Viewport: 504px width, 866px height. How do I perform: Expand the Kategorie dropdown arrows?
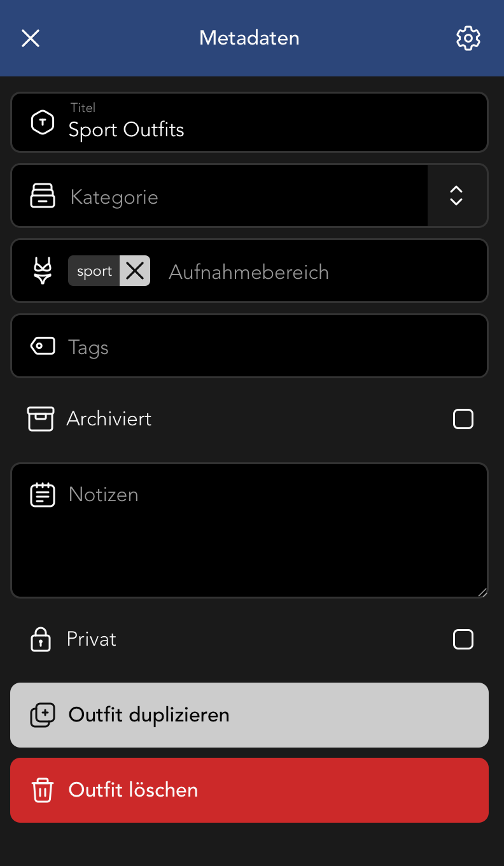pyautogui.click(x=456, y=195)
